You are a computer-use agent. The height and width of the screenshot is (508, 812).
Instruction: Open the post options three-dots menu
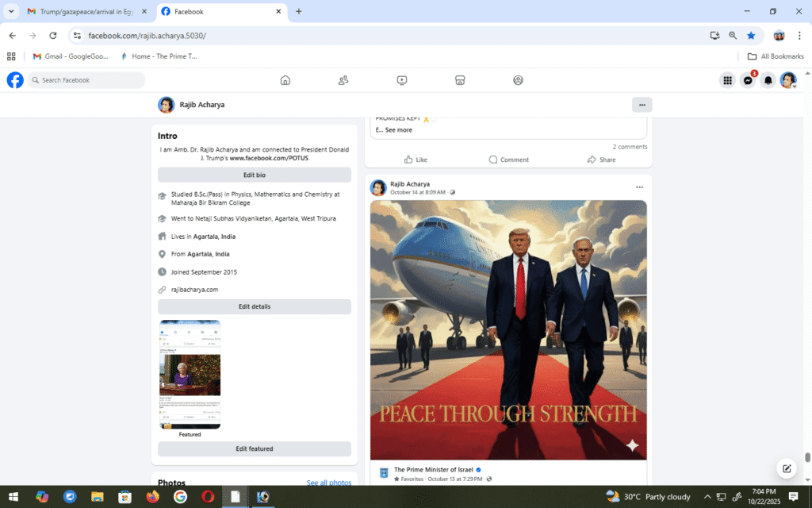click(639, 187)
